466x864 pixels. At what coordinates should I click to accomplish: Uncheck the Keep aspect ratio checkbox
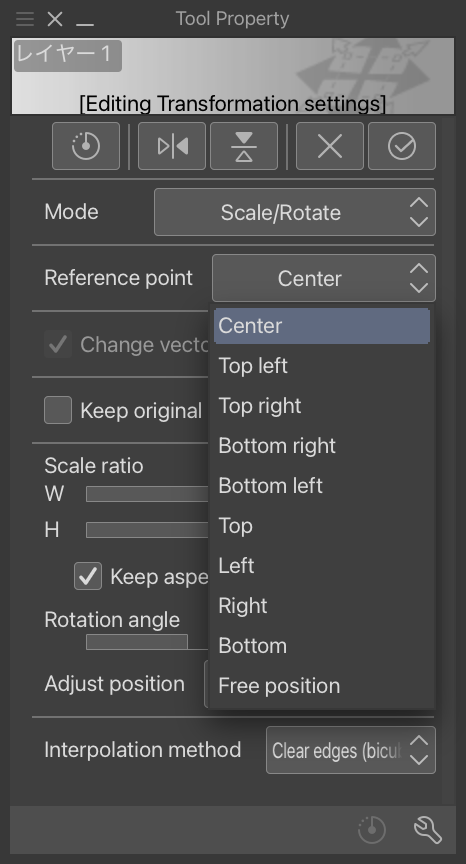[x=88, y=576]
